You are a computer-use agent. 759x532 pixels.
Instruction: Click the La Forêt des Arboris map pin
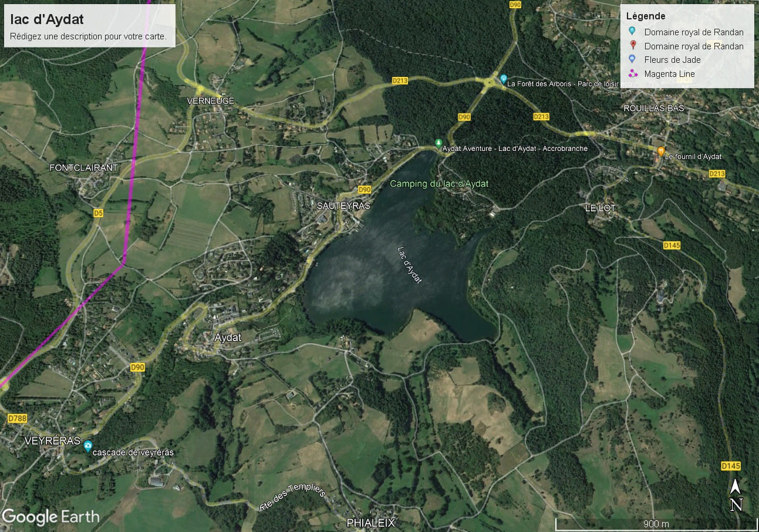click(503, 79)
